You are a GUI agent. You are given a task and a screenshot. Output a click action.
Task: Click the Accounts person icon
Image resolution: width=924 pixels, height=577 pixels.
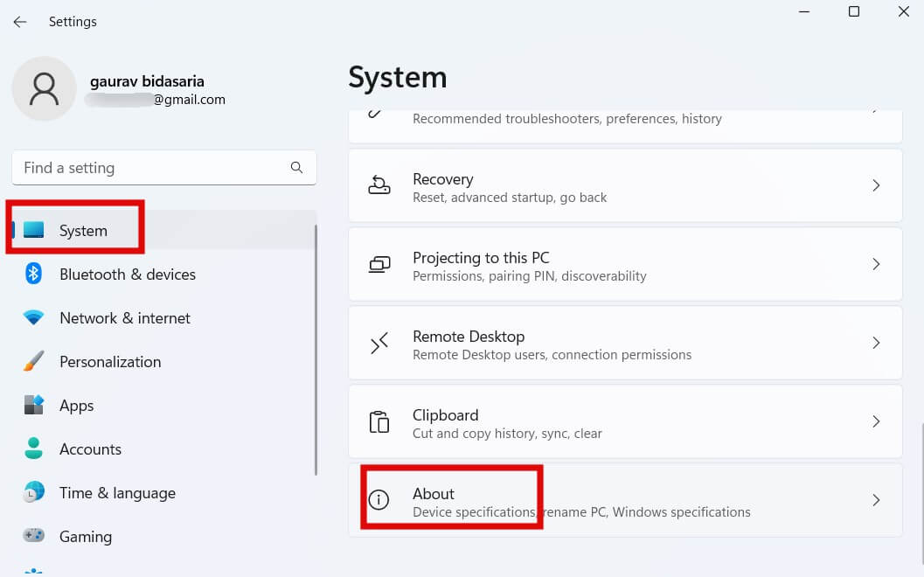[34, 449]
